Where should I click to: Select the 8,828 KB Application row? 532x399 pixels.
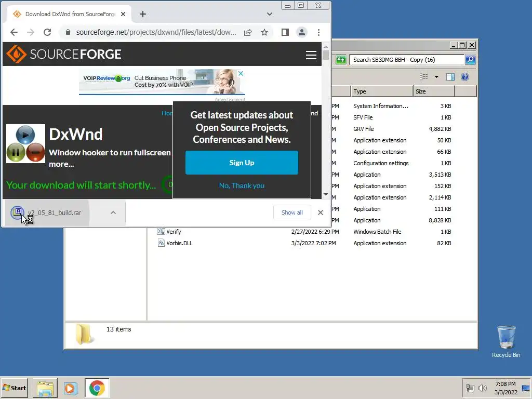click(402, 220)
